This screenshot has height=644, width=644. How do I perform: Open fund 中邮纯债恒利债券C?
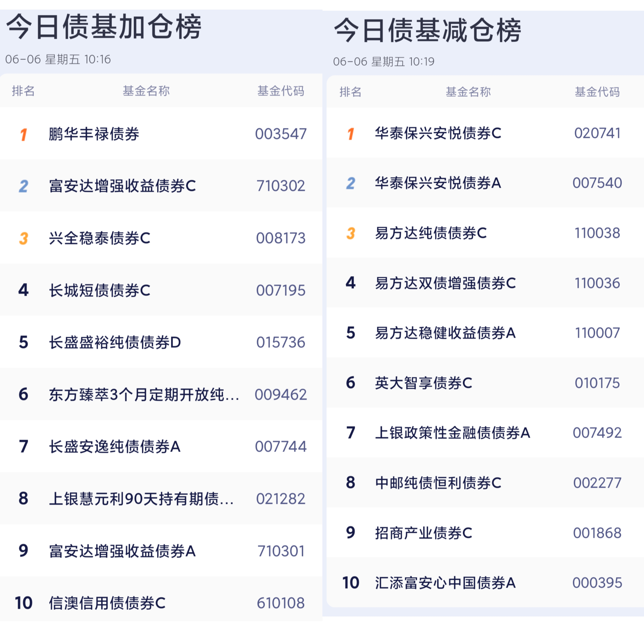coord(438,483)
